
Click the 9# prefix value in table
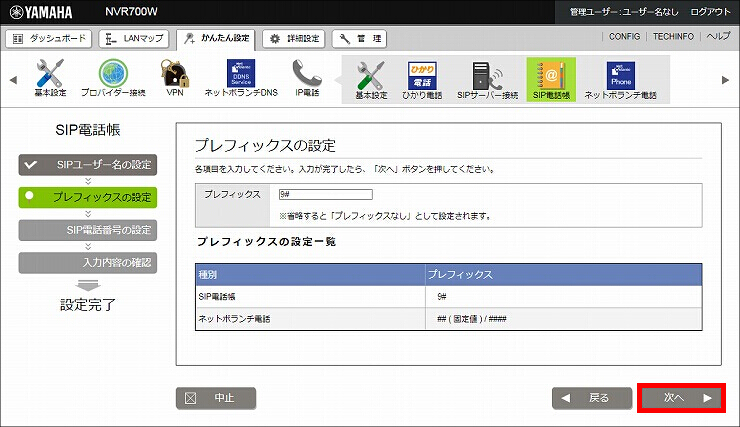tap(442, 297)
